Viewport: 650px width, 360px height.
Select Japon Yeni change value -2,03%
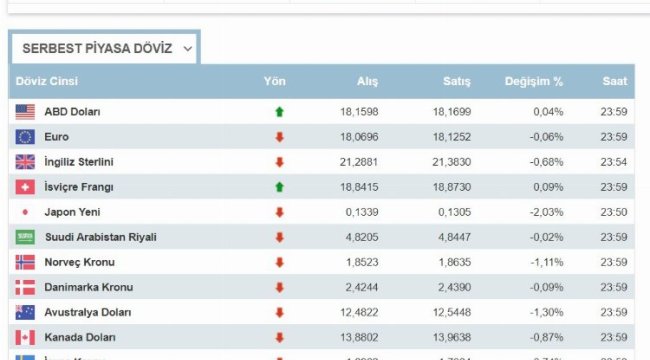tap(546, 212)
